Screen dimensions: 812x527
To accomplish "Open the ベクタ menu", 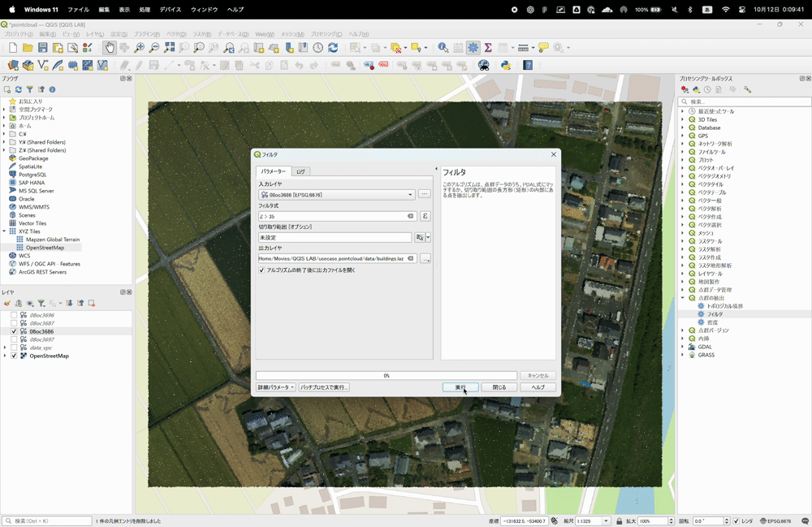I will point(176,34).
